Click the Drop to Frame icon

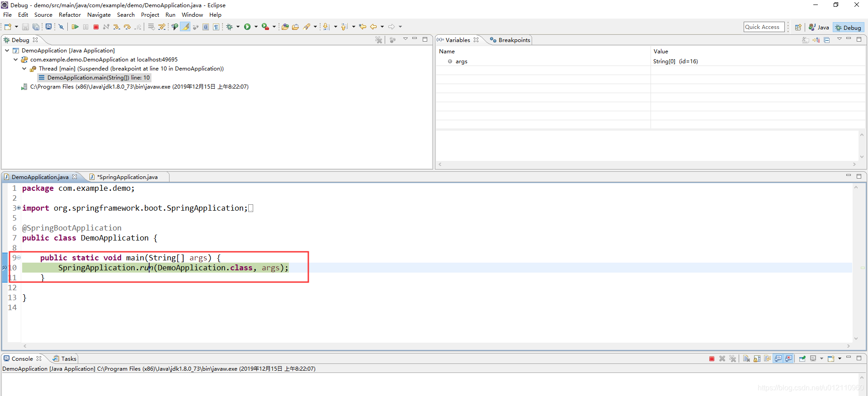(x=151, y=27)
